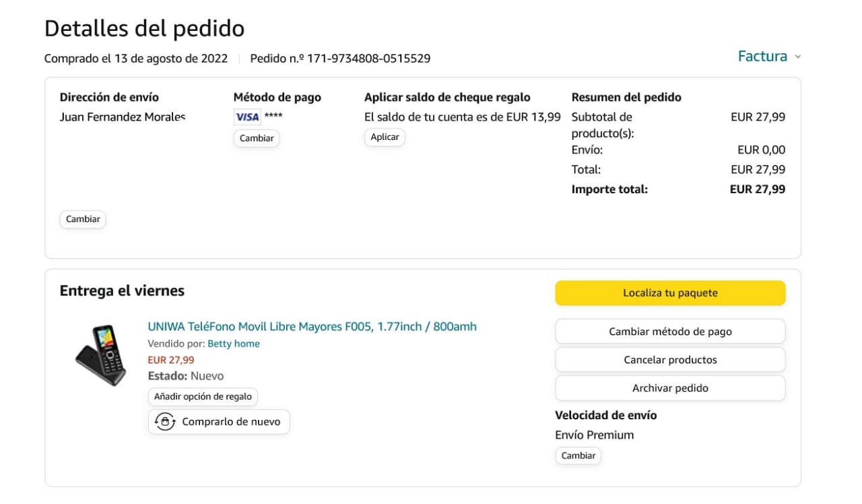Image resolution: width=862 pixels, height=504 pixels.
Task: Click the bold Importe total amount
Action: coord(757,189)
